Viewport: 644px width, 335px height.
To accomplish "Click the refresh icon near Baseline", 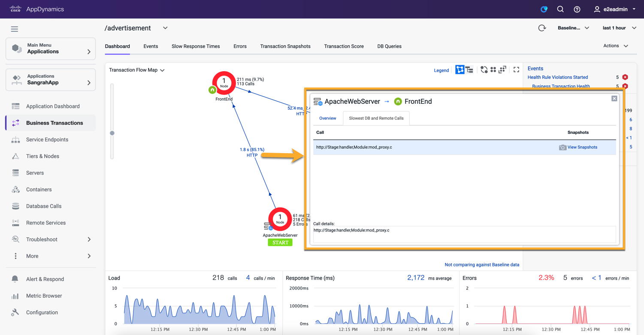I will (x=542, y=28).
